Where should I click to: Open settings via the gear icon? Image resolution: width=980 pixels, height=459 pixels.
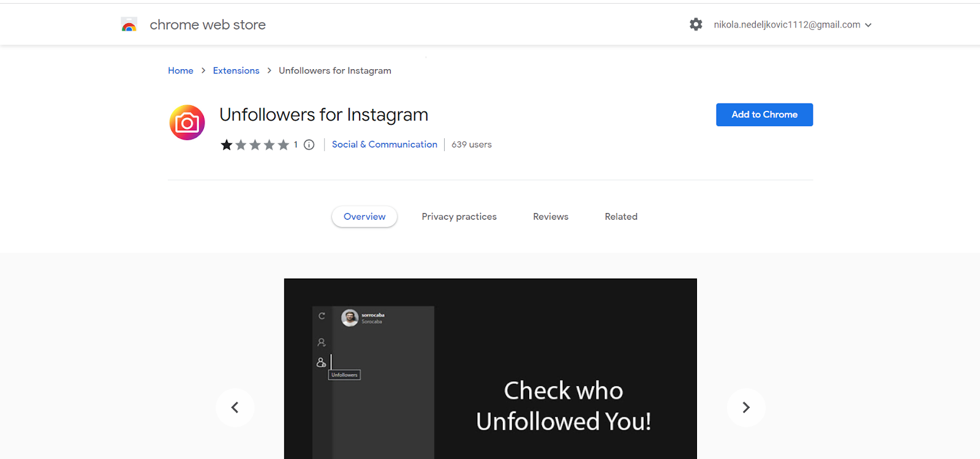click(x=696, y=24)
